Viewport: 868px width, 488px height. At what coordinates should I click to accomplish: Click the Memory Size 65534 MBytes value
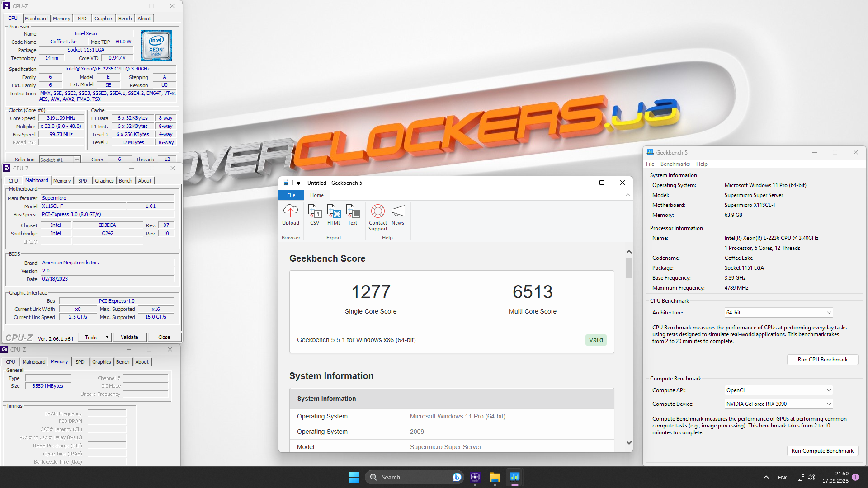pos(47,386)
